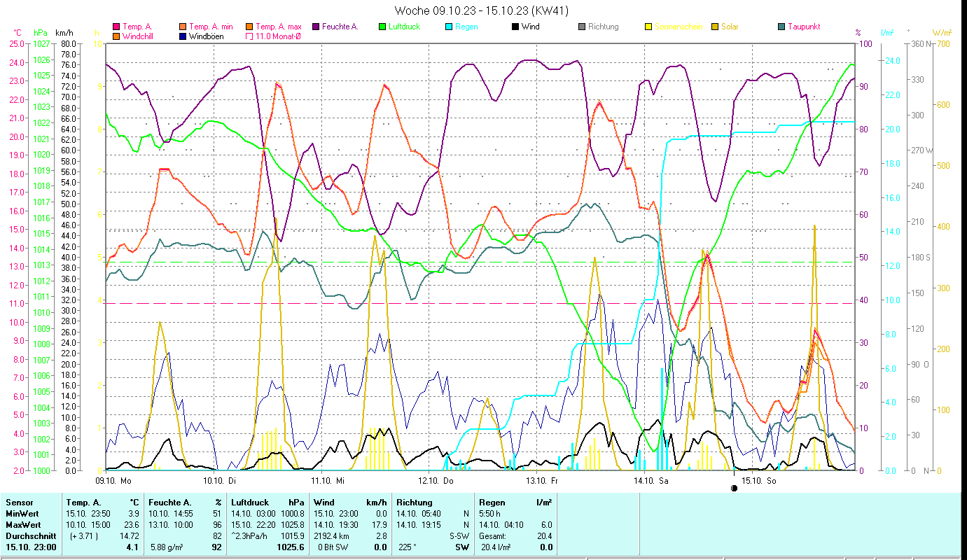Click the 11.10. Mi date label
Screen dimensions: 967x560
coord(328,481)
